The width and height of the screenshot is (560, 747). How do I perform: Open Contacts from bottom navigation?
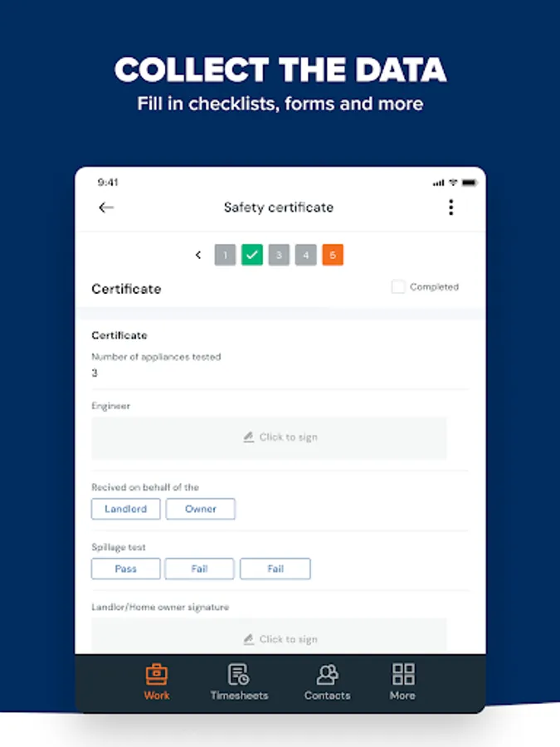click(327, 681)
